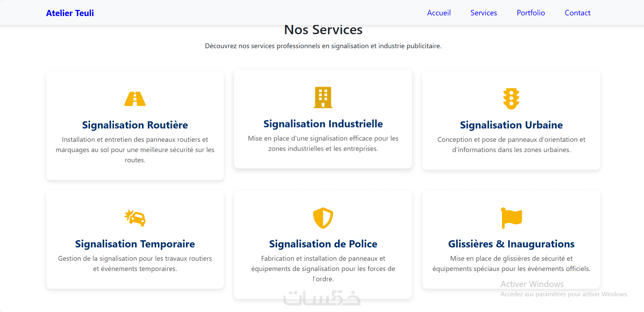This screenshot has height=312, width=644.
Task: Go to Services in the navbar
Action: point(484,13)
